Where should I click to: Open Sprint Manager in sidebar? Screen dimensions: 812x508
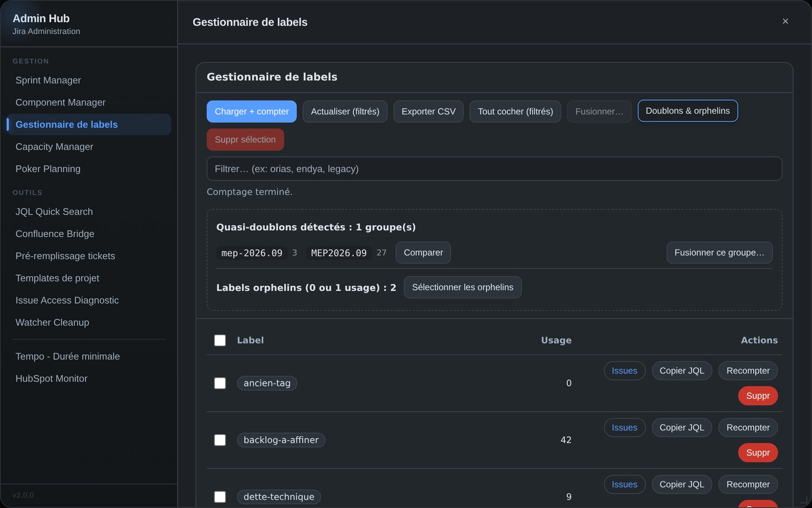(89, 80)
